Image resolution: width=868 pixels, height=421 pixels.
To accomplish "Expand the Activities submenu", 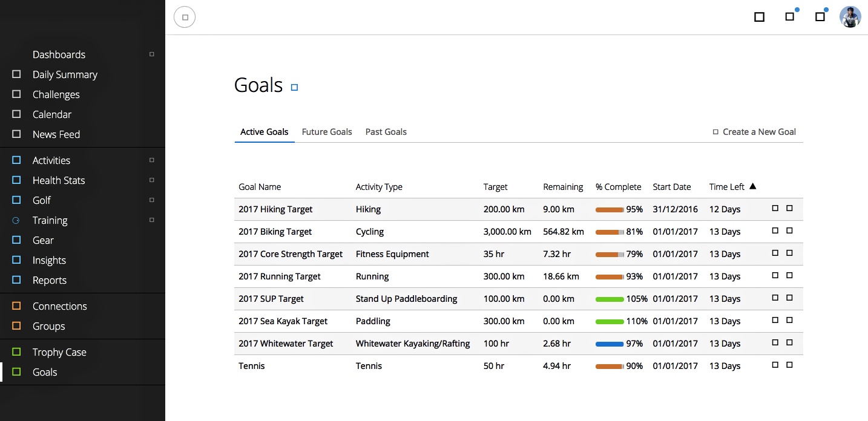I will (152, 160).
